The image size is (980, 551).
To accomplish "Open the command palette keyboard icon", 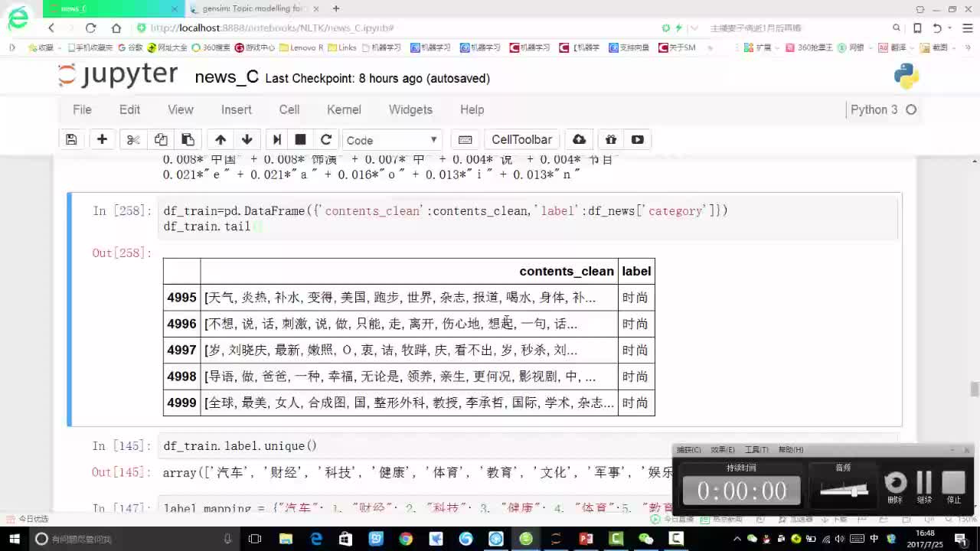I will click(465, 139).
